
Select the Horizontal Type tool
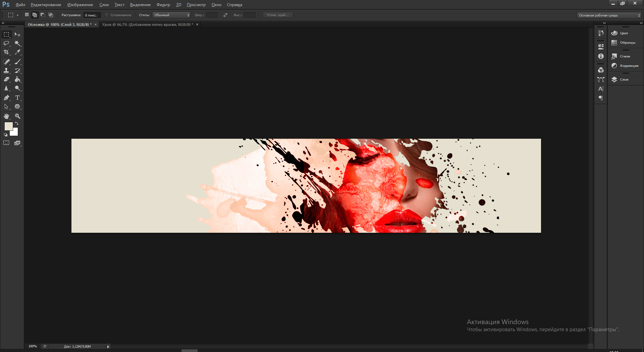click(x=17, y=98)
